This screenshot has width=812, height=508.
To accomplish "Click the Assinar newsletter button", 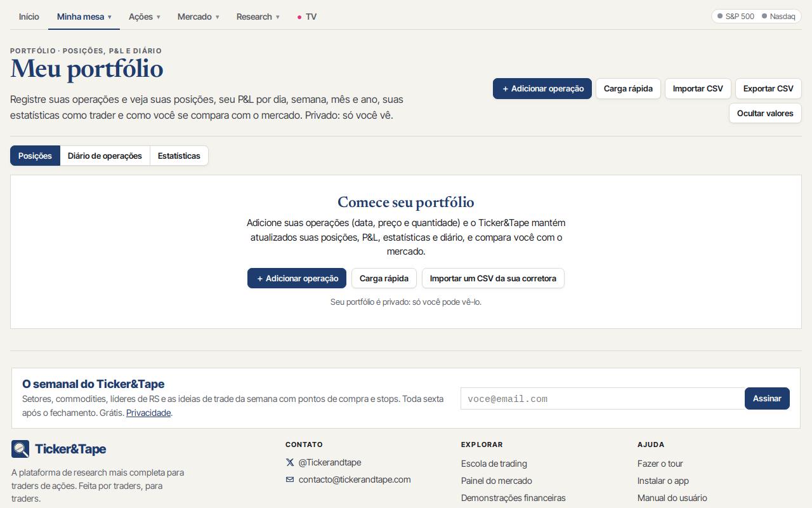I will (x=767, y=399).
